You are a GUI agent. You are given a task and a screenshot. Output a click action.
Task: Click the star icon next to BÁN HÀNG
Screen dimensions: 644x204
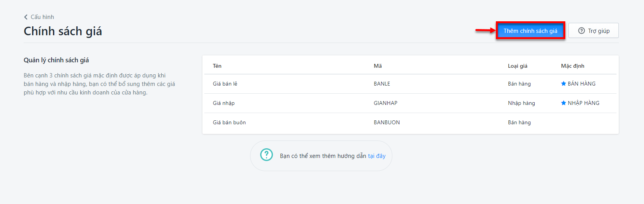point(563,84)
